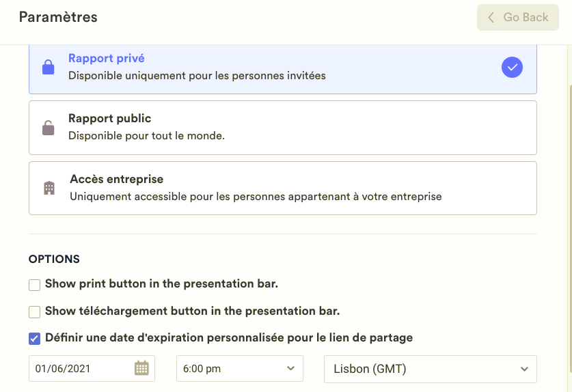
Task: Click the Définir une date d'expiration label
Action: click(x=229, y=338)
